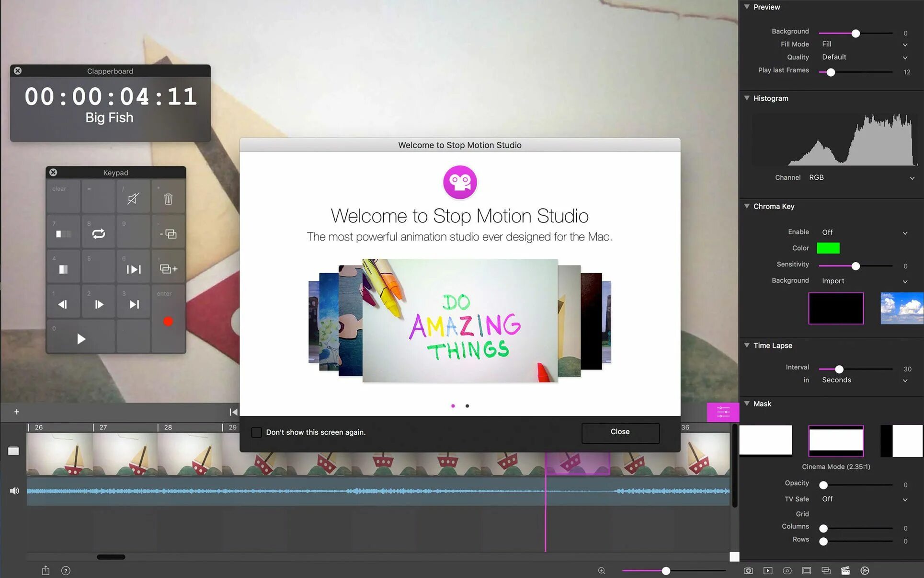Click the Close button on welcome dialog
924x578 pixels.
(x=620, y=432)
